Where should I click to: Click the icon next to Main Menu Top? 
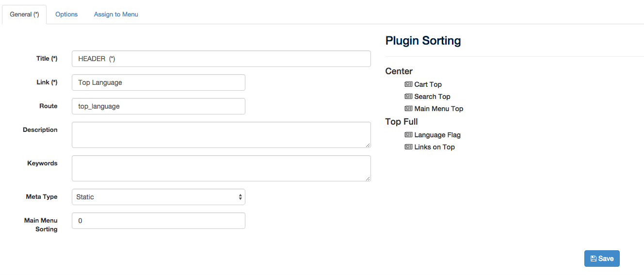(408, 109)
